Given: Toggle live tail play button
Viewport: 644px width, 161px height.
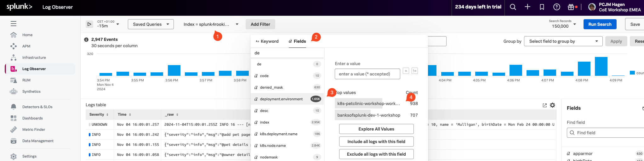Looking at the screenshot, I should (x=89, y=24).
